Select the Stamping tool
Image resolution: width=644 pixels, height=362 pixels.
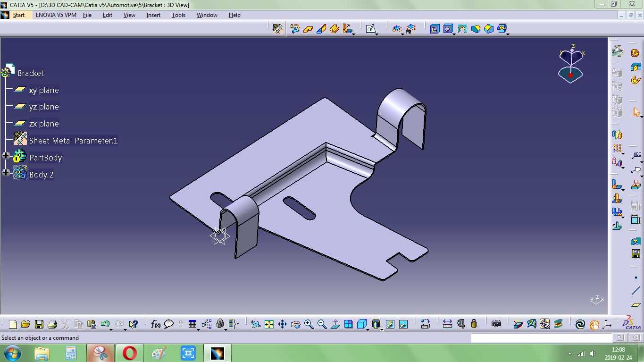[502, 29]
